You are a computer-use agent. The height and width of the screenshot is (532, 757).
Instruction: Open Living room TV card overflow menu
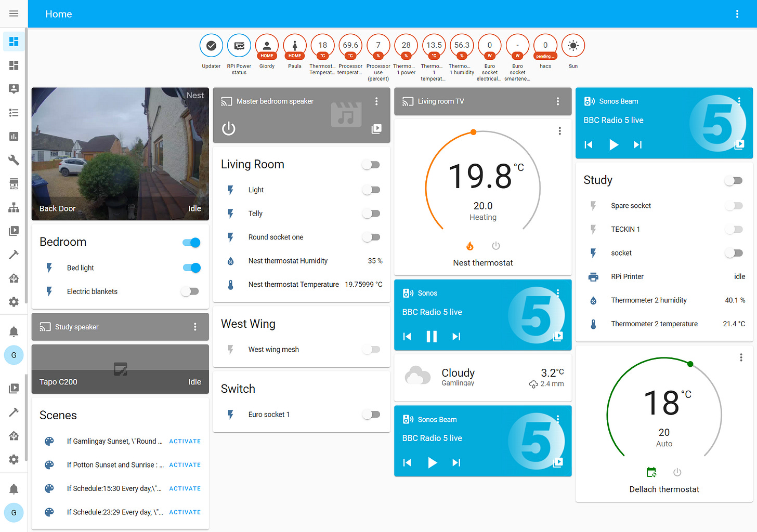click(x=558, y=101)
